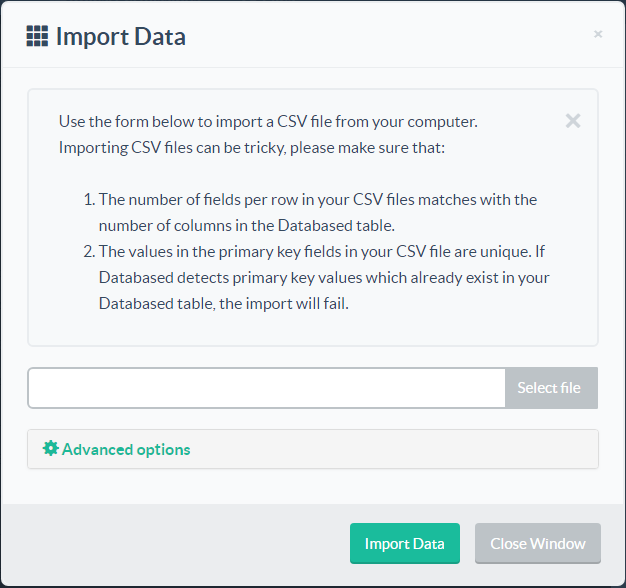Image resolution: width=626 pixels, height=588 pixels.
Task: Click 'number of columns in the Databased table' line
Action: [x=247, y=226]
